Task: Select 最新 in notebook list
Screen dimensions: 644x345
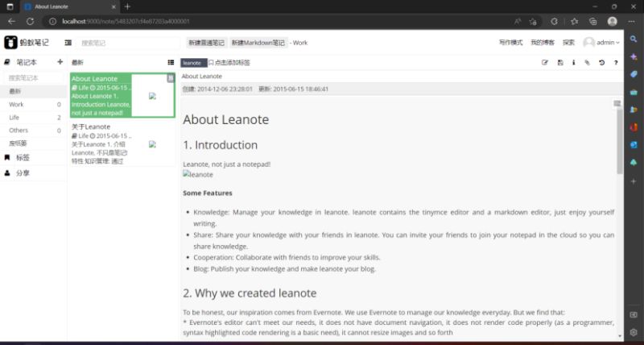Action: pyautogui.click(x=33, y=91)
